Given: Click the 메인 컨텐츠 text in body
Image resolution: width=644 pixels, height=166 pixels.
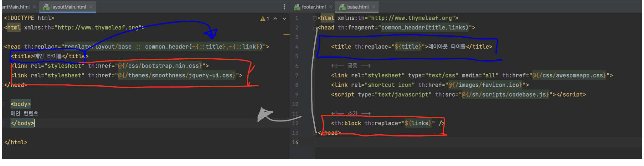Looking at the screenshot, I should point(24,113).
